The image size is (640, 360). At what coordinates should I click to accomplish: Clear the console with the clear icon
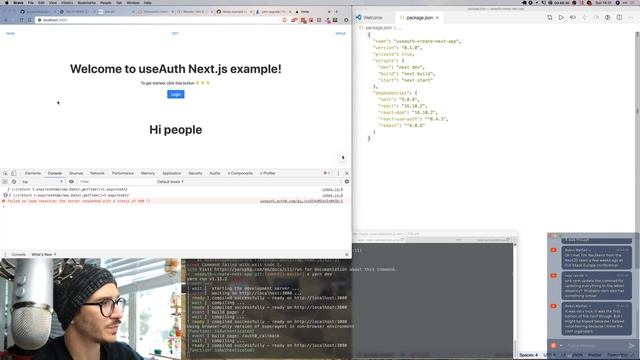coord(14,182)
